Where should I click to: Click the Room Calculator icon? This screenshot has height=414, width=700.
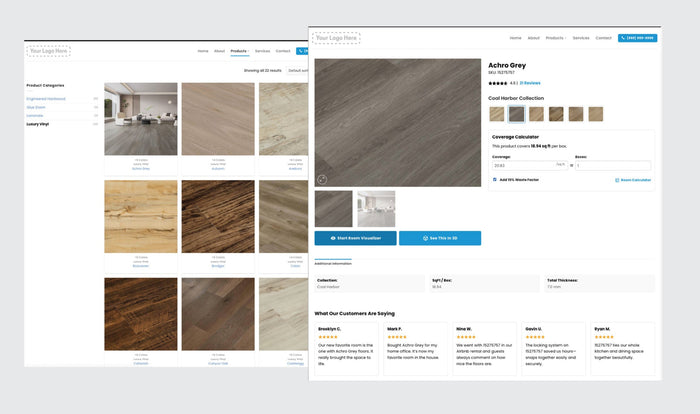pyautogui.click(x=617, y=180)
